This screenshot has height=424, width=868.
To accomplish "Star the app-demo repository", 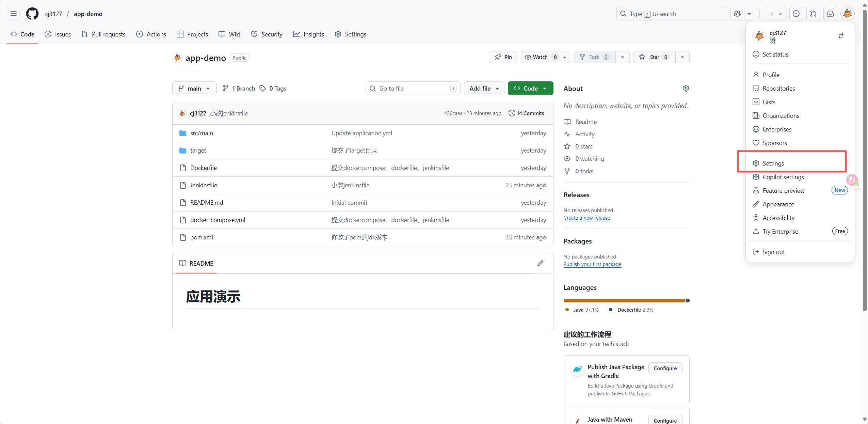I will point(654,57).
